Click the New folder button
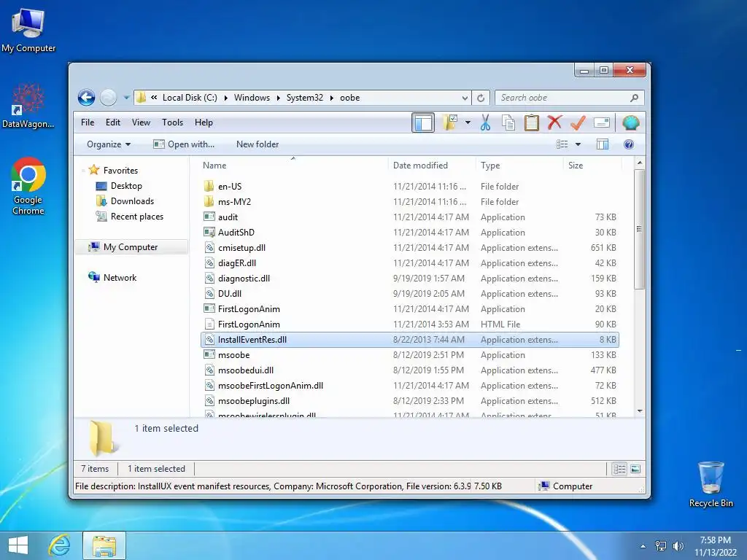This screenshot has height=560, width=747. (258, 144)
